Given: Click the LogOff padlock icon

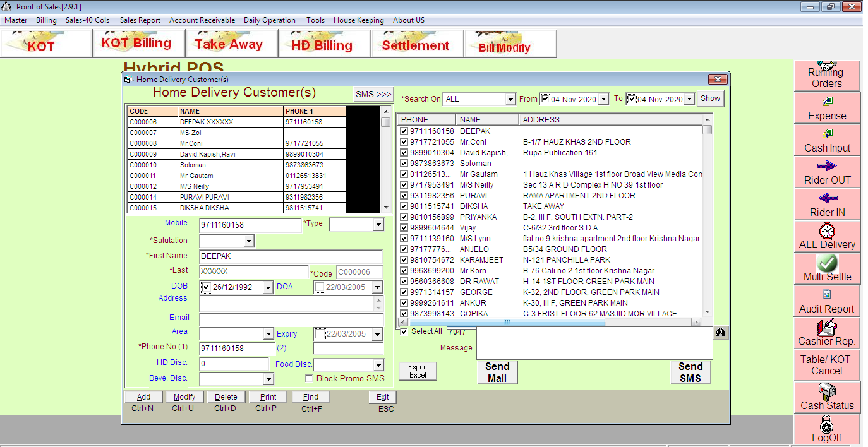Looking at the screenshot, I should point(826,424).
